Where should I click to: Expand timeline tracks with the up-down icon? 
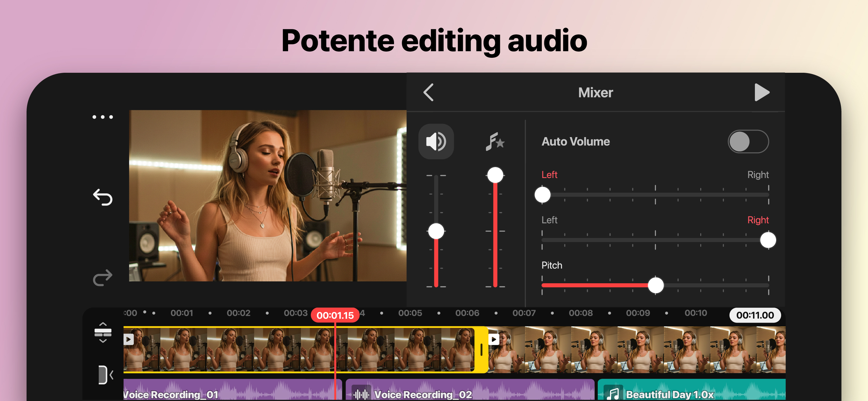(x=103, y=332)
